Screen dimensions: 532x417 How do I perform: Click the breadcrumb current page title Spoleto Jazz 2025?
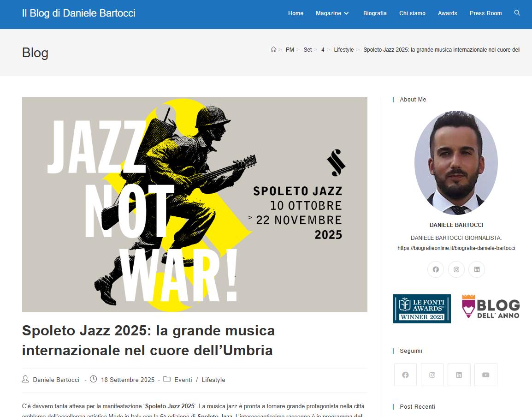pyautogui.click(x=441, y=49)
